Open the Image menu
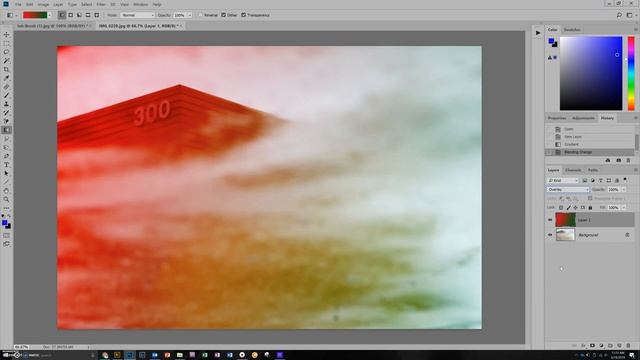The height and width of the screenshot is (360, 640). [x=43, y=4]
